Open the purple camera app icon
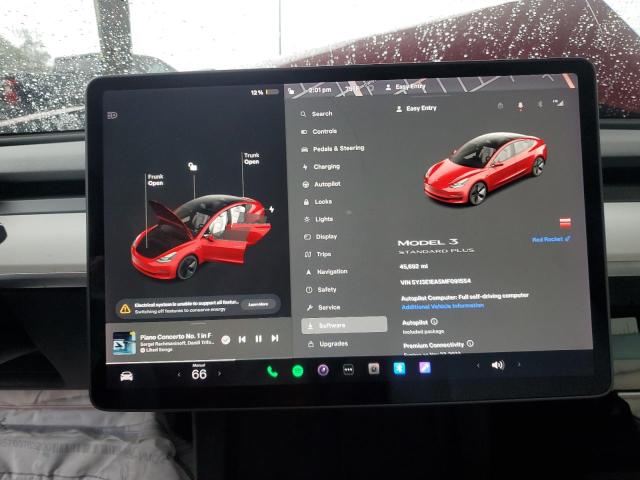Image resolution: width=640 pixels, height=480 pixels. (x=323, y=370)
